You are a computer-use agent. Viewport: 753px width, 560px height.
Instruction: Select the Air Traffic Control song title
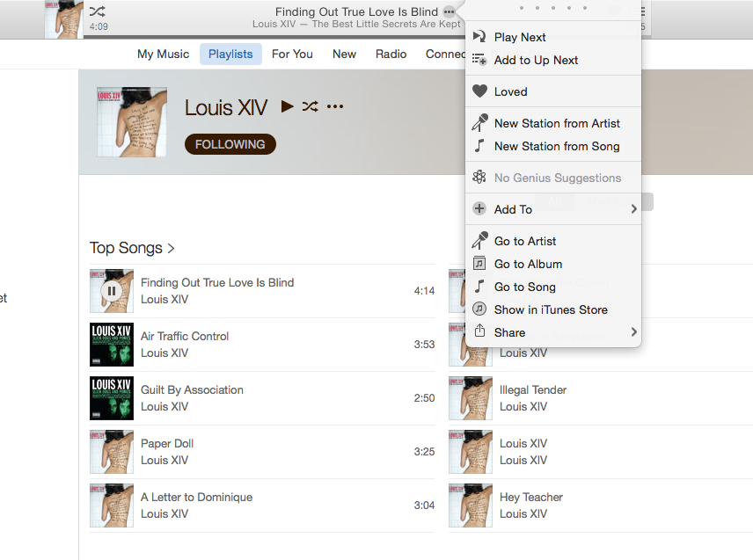185,336
